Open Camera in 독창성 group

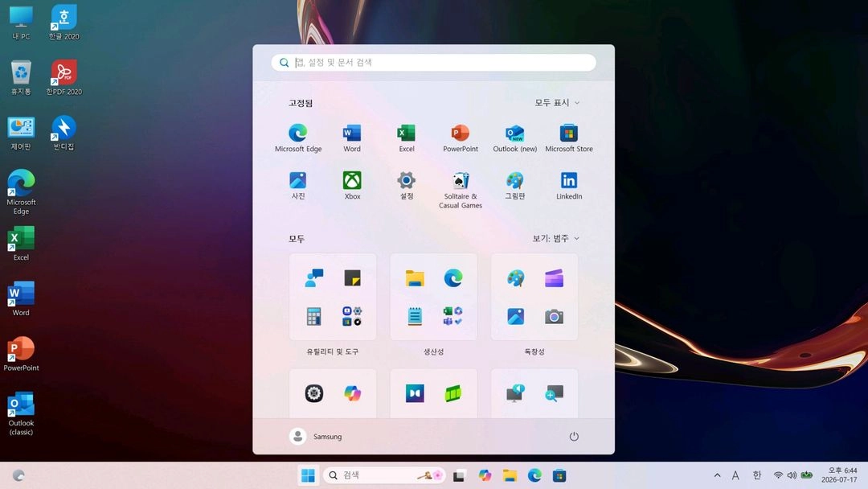pyautogui.click(x=554, y=316)
